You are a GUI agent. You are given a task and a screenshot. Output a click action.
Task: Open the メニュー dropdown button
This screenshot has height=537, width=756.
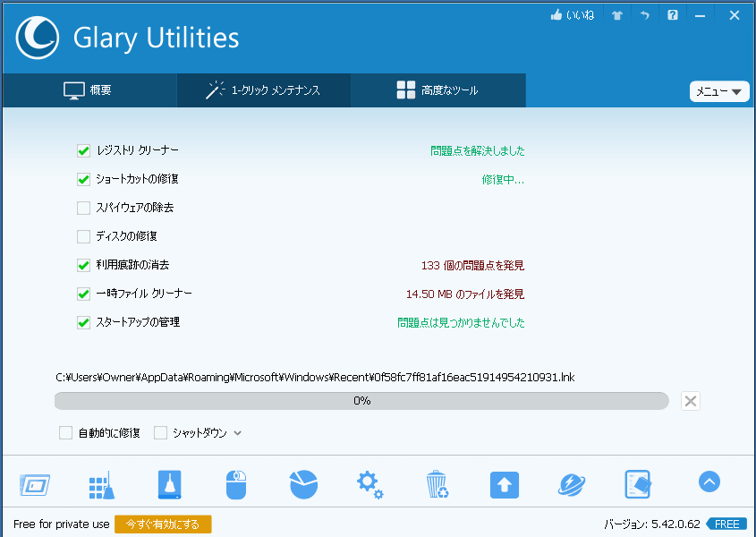pyautogui.click(x=719, y=91)
